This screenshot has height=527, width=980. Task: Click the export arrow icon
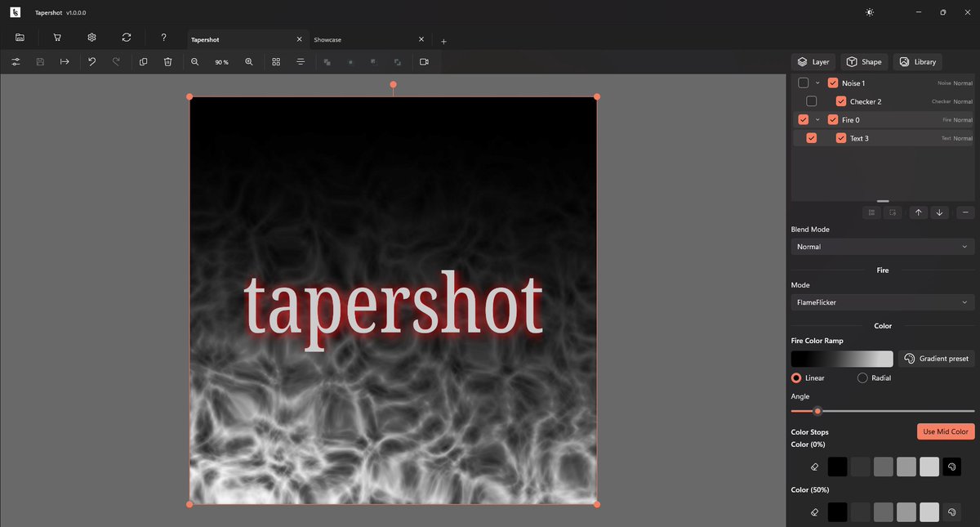[65, 62]
